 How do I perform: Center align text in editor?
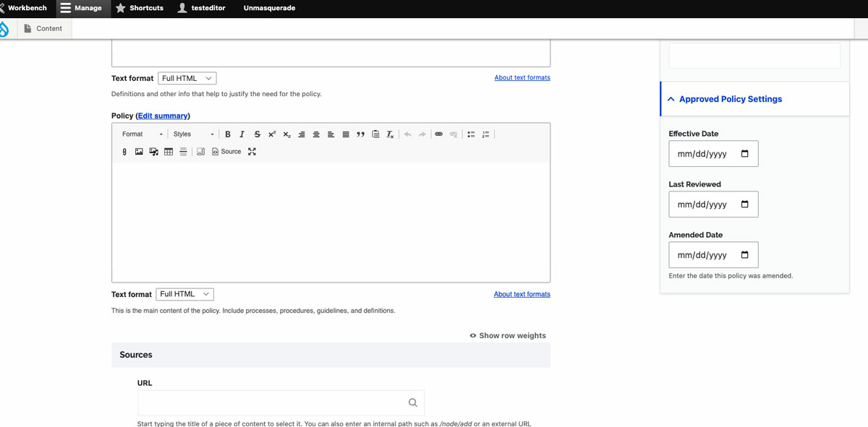316,134
